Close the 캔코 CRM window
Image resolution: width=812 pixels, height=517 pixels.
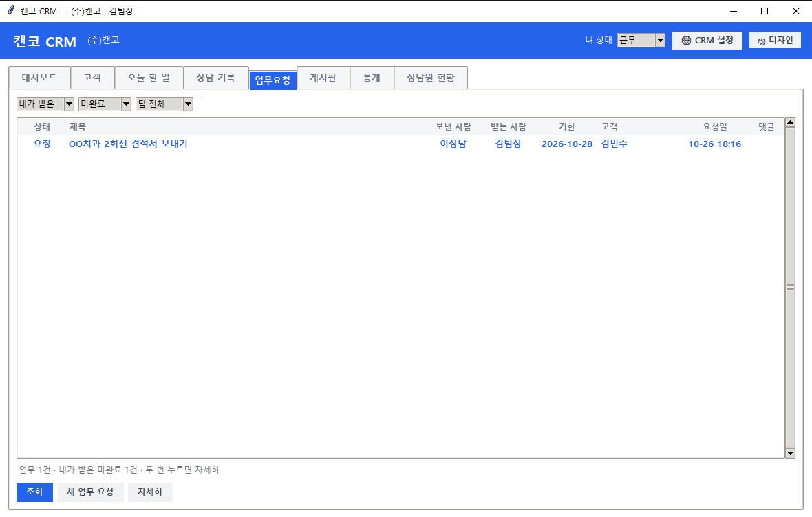(x=796, y=11)
